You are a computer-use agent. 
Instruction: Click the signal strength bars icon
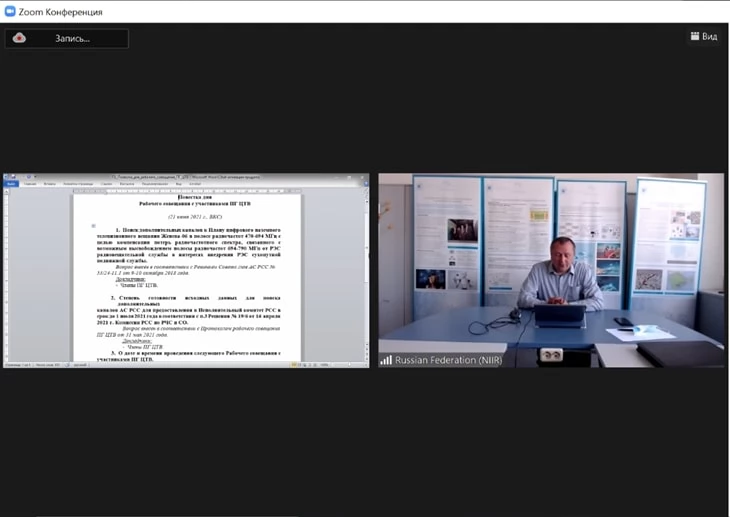[386, 360]
